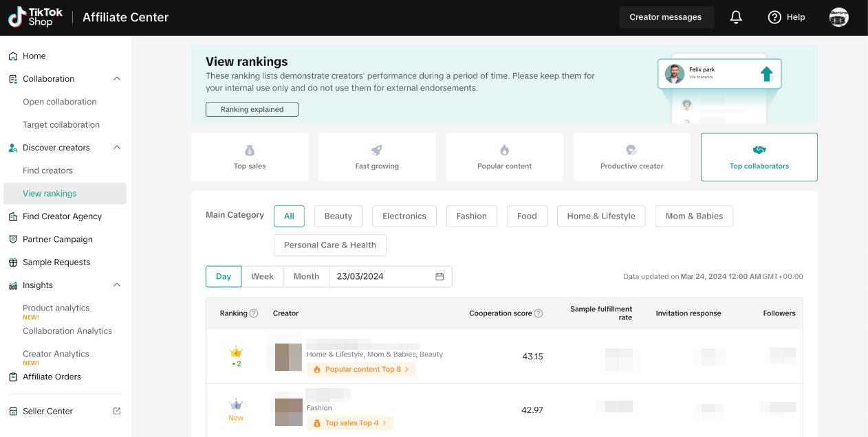Screen dimensions: 868x437
Task: Click the Ranking explained button
Action: tap(252, 109)
